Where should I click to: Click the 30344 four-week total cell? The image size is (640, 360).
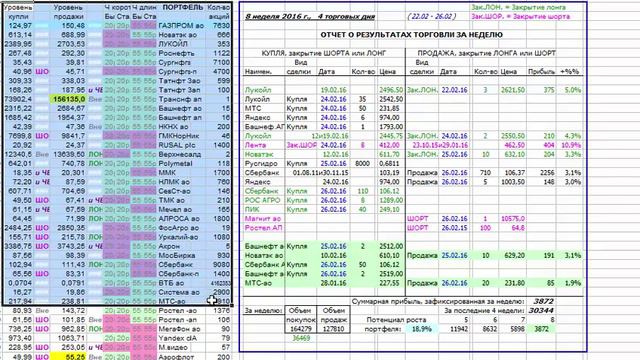click(x=541, y=311)
